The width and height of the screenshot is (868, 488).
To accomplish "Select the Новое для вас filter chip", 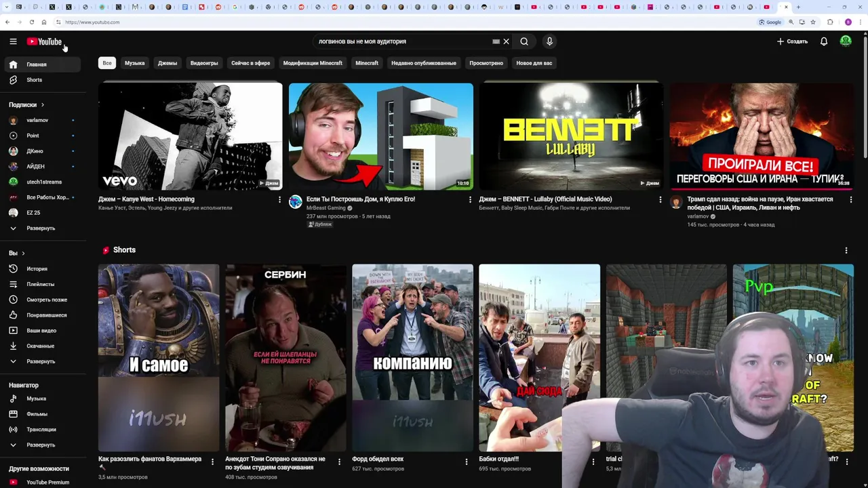I will tap(534, 63).
